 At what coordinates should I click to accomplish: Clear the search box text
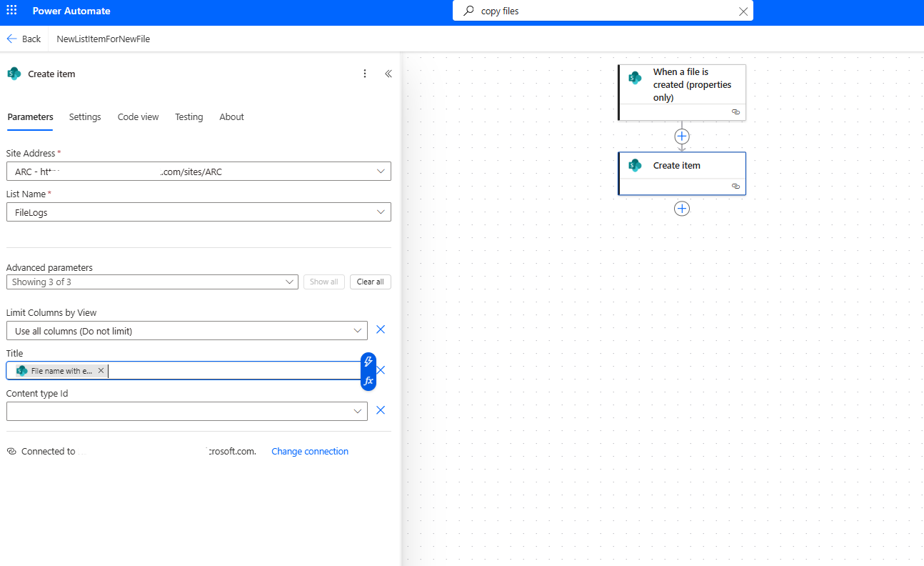[x=743, y=11]
